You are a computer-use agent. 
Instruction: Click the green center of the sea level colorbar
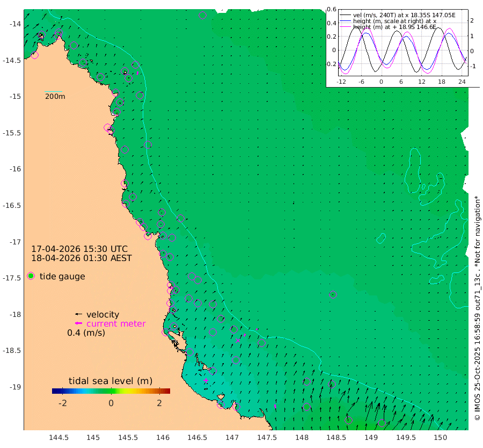(x=111, y=391)
